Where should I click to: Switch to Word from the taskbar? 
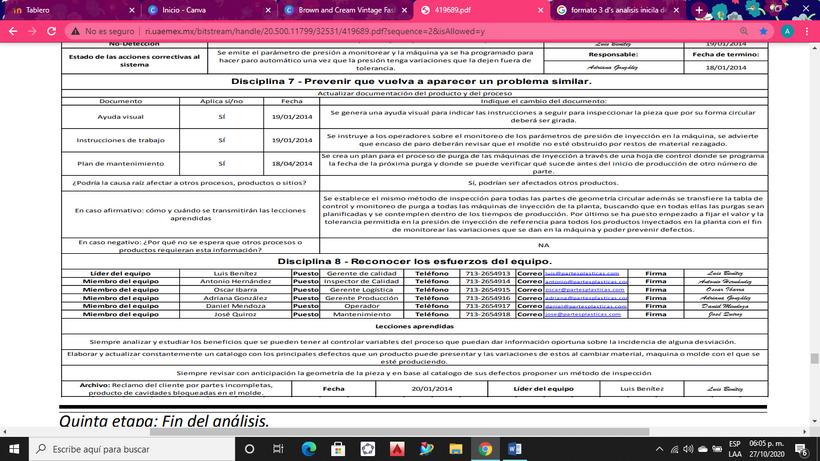515,449
